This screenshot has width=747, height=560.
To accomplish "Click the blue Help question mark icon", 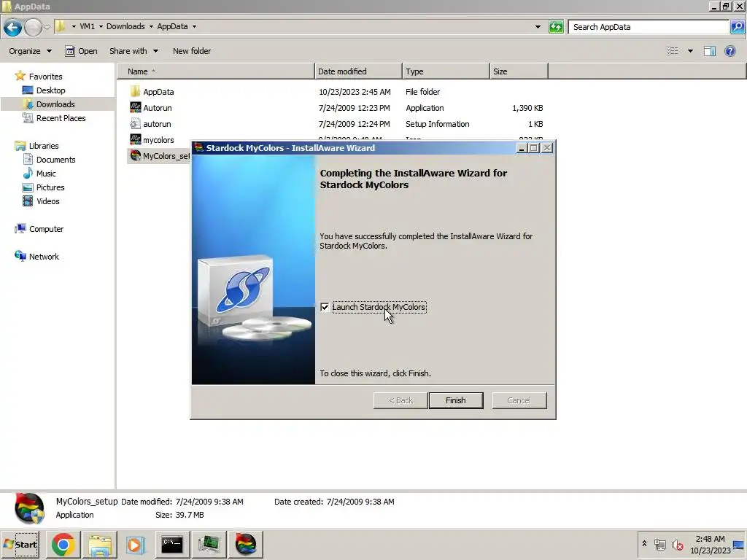I will 729,51.
